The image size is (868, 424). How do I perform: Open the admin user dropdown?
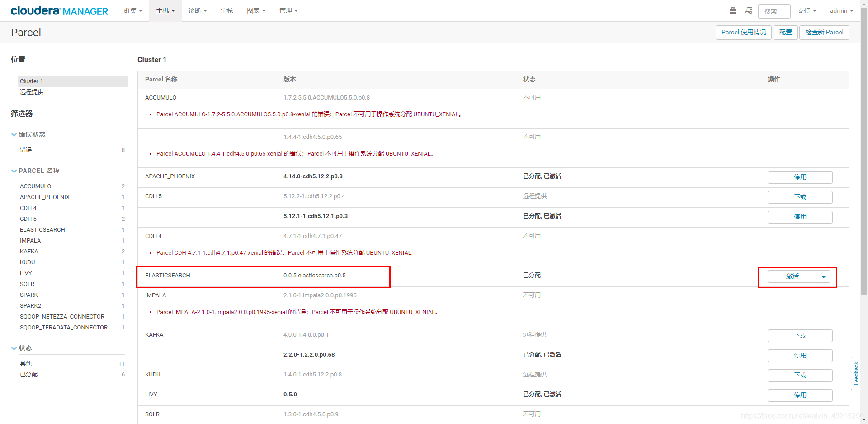[x=841, y=10]
